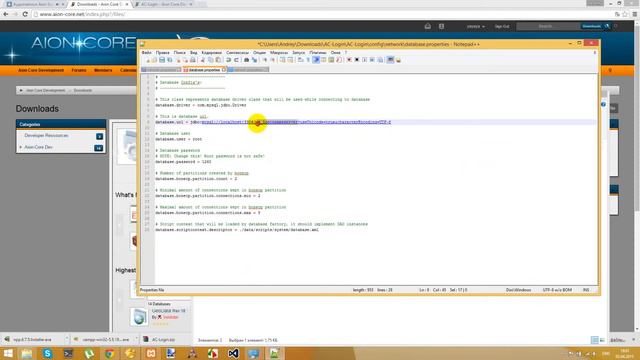Click the Paste toolbar icon

(218, 60)
